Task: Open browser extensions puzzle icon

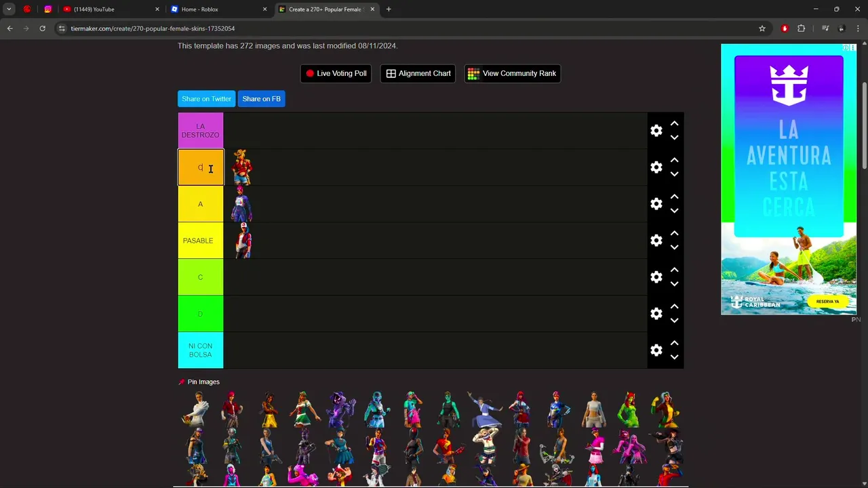Action: point(802,28)
